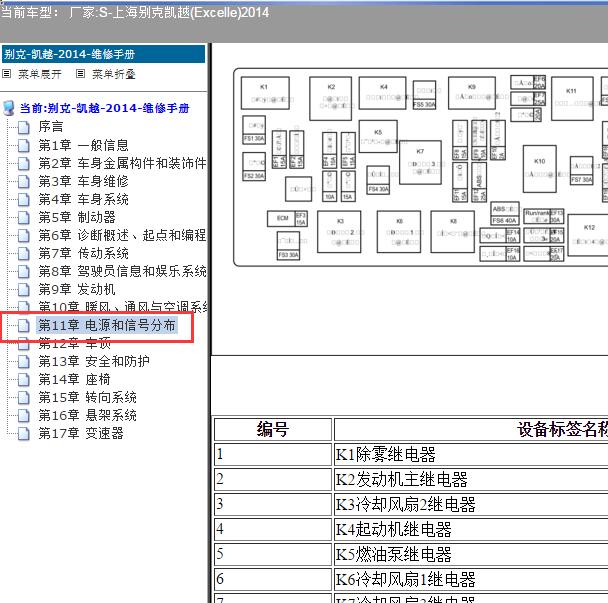Click the K3冷却风扇2继电器 table cell
The width and height of the screenshot is (608, 603).
[471, 504]
